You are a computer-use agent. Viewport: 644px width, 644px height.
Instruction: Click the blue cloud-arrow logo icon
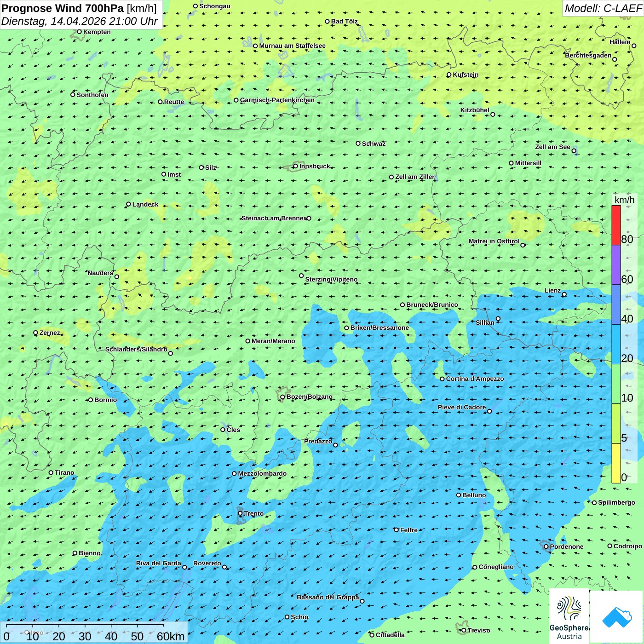[x=617, y=617]
